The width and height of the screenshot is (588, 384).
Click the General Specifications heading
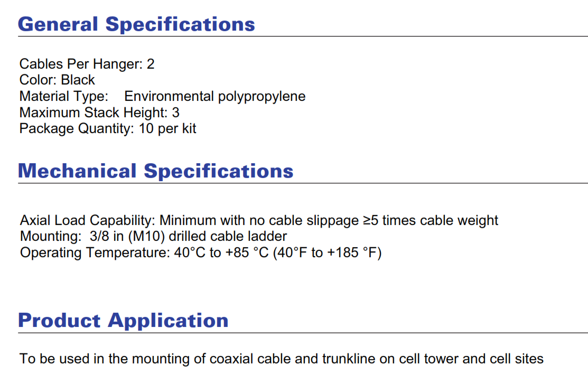(136, 24)
